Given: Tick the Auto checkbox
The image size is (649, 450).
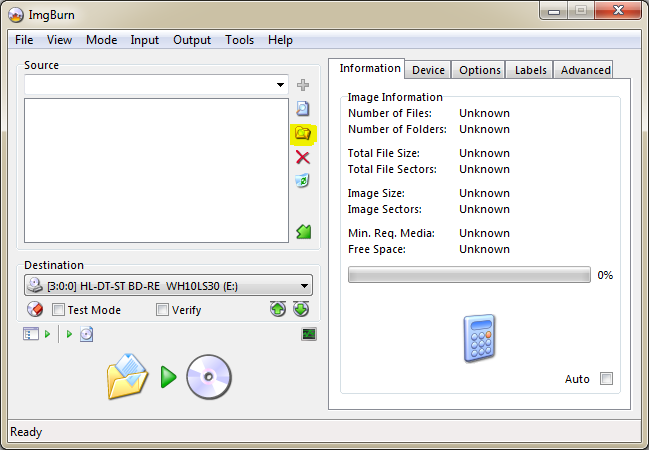Looking at the screenshot, I should [x=606, y=378].
